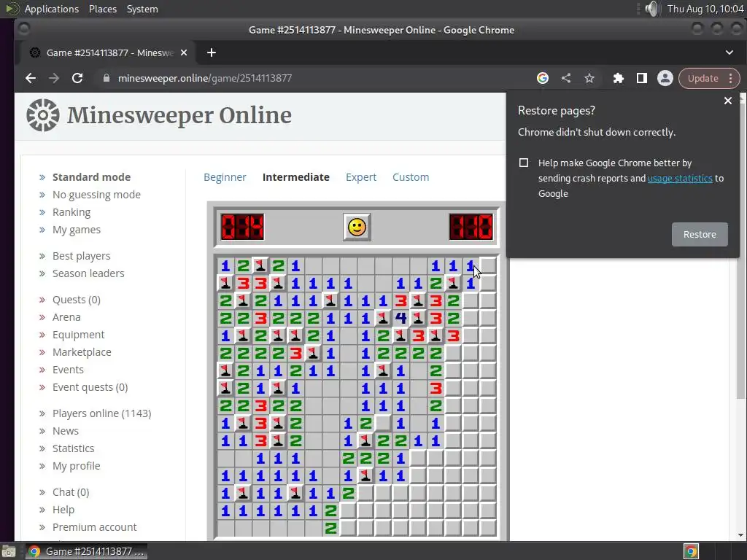Select Chrome window in taskbar
The width and height of the screenshot is (747, 560).
pos(86,551)
